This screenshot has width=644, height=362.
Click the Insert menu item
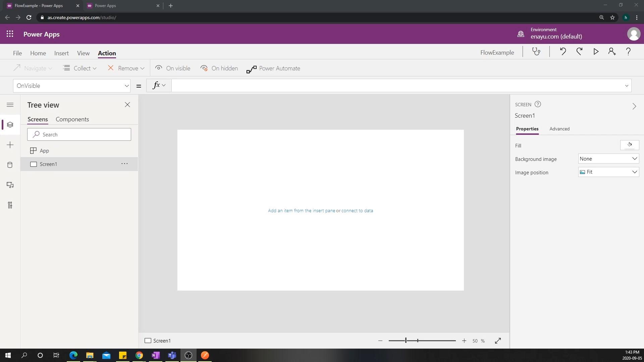[61, 53]
